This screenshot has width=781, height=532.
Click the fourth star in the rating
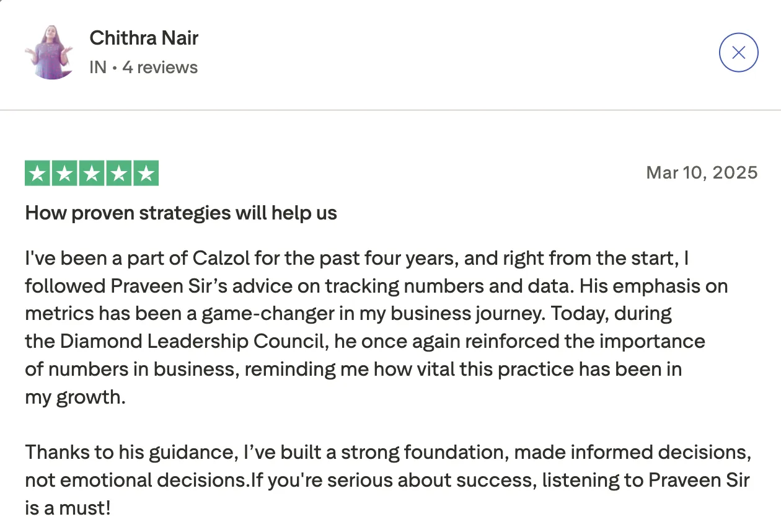coord(118,174)
